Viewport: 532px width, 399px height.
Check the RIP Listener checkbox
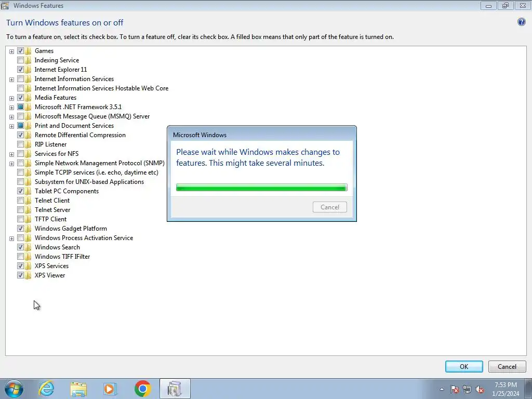point(20,144)
